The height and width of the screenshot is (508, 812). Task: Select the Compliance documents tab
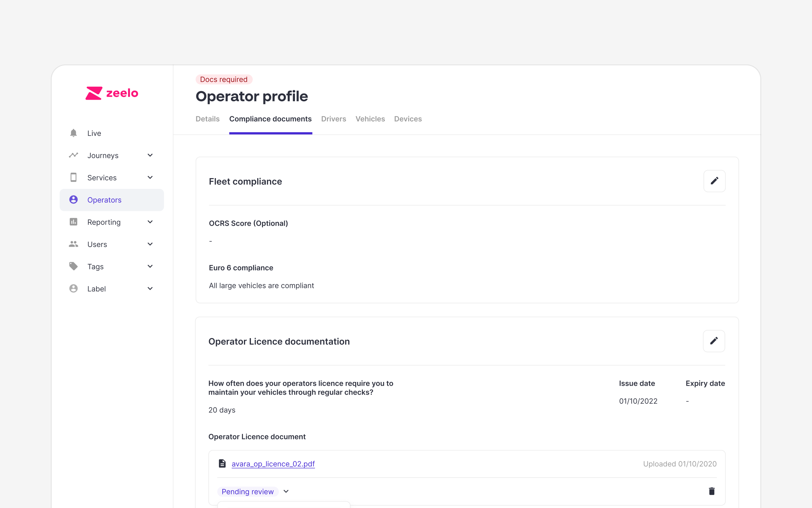tap(271, 119)
